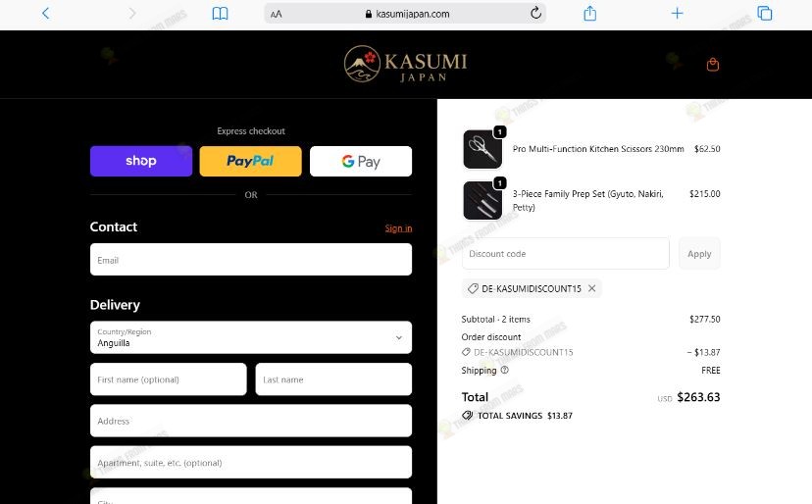Viewport: 812px width, 504px height.
Task: Click the '$263.63' total amount
Action: coord(698,397)
